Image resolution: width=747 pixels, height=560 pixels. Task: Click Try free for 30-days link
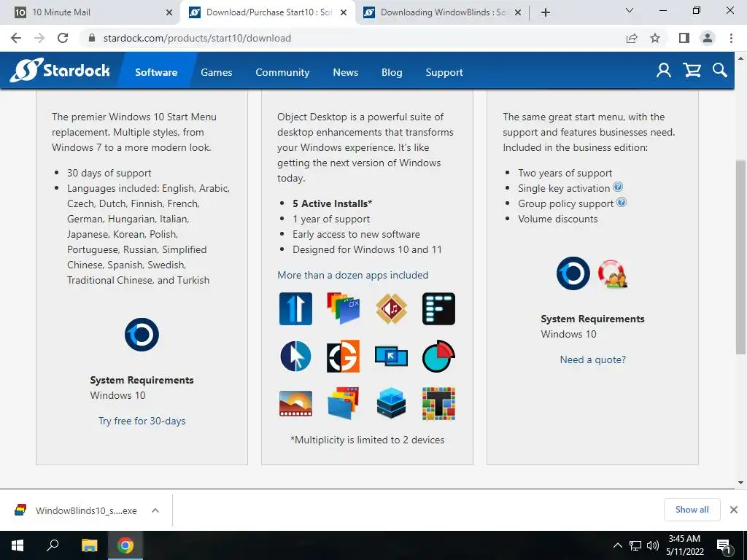142,421
